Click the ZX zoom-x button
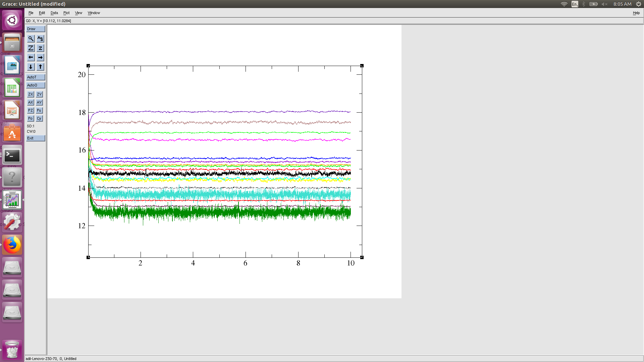Viewport: 644px width, 362px height. coord(31,94)
